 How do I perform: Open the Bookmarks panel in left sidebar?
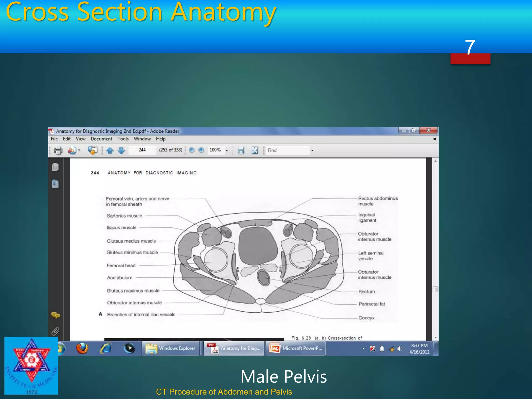[55, 184]
